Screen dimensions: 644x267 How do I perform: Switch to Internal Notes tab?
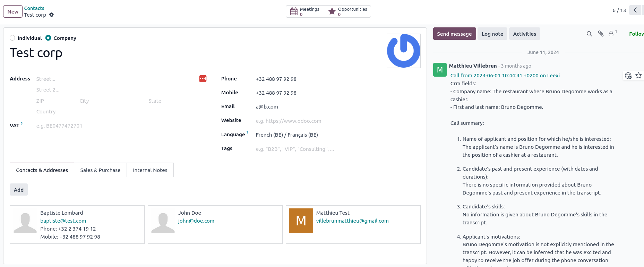pos(150,170)
